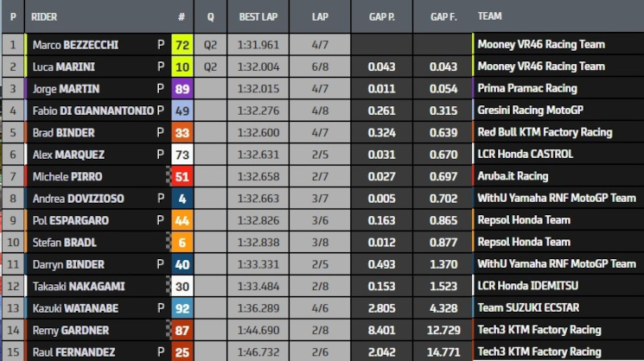Viewport: 644px width, 361px height.
Task: Click the TEAM column header
Action: pos(489,16)
